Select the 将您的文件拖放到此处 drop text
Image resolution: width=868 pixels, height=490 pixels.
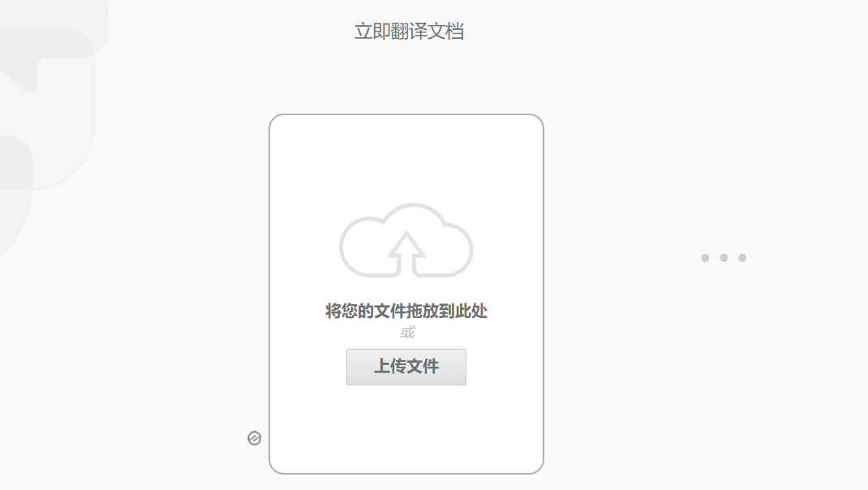point(406,311)
